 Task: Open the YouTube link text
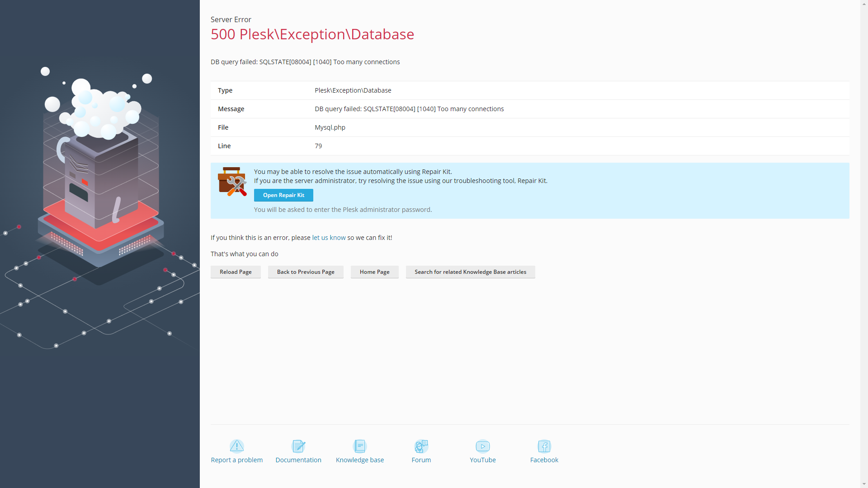(x=483, y=460)
